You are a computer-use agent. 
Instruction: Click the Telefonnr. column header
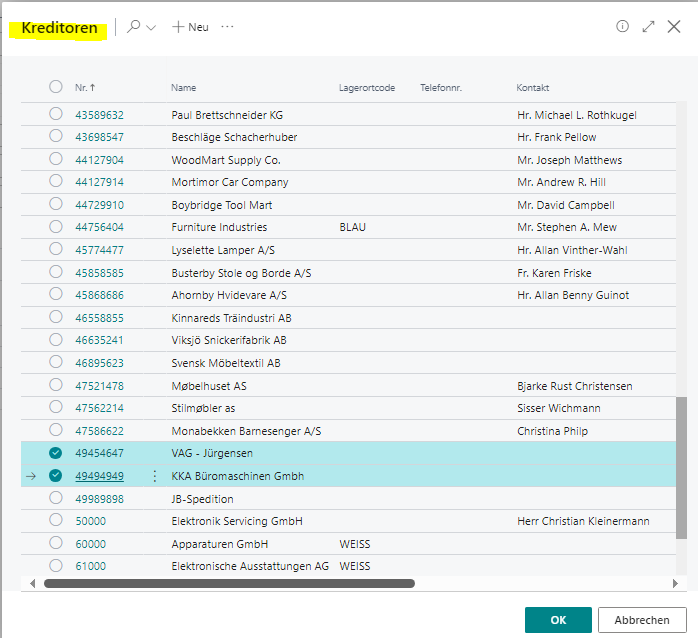tap(441, 88)
